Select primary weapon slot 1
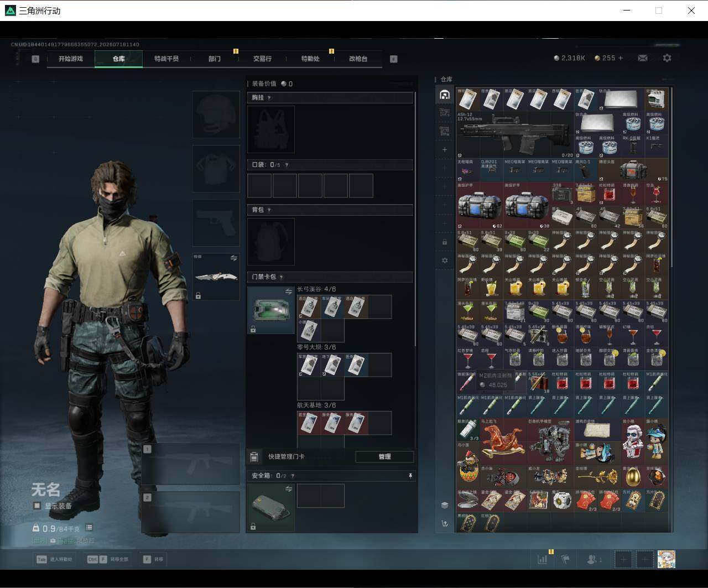Viewport: 708px width, 588px height. click(191, 464)
